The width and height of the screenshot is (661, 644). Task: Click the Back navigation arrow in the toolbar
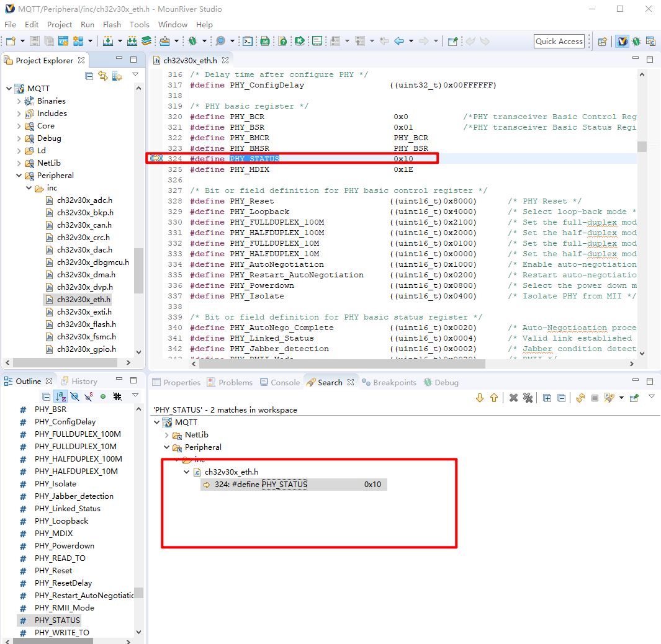(x=399, y=41)
